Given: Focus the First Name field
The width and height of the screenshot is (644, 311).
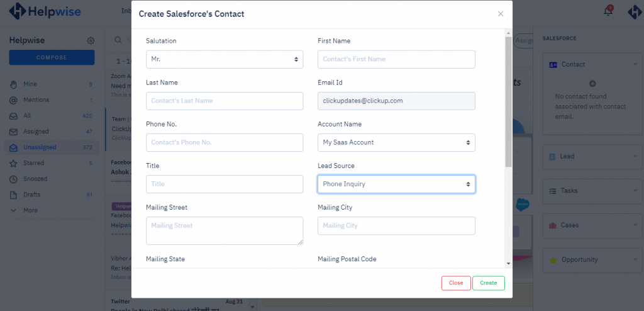Looking at the screenshot, I should [x=396, y=59].
